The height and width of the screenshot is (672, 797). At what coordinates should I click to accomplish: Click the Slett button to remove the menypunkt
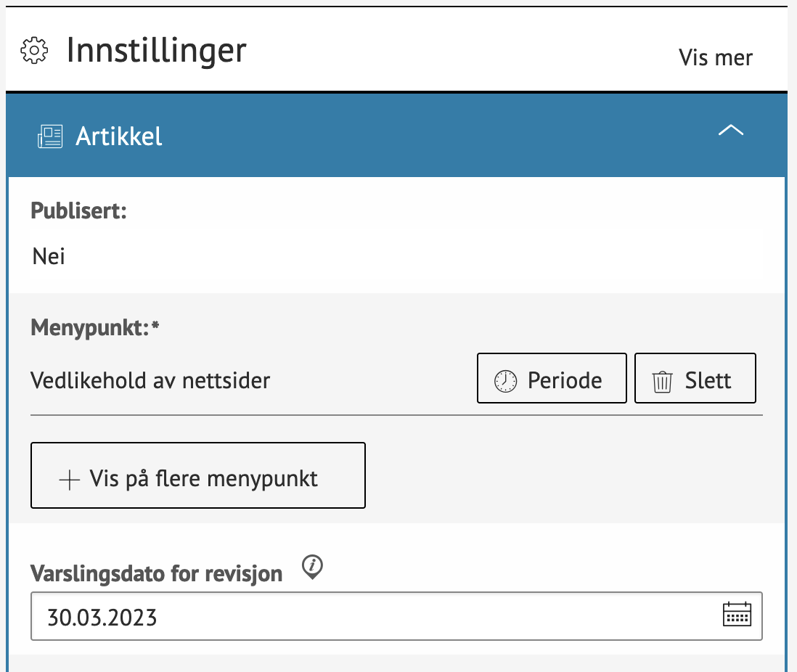coord(695,378)
